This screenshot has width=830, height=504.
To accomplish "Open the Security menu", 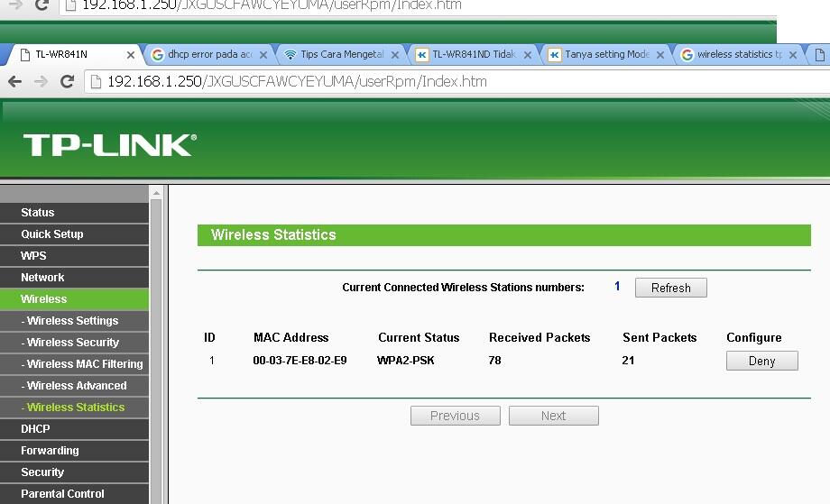I will pyautogui.click(x=74, y=472).
